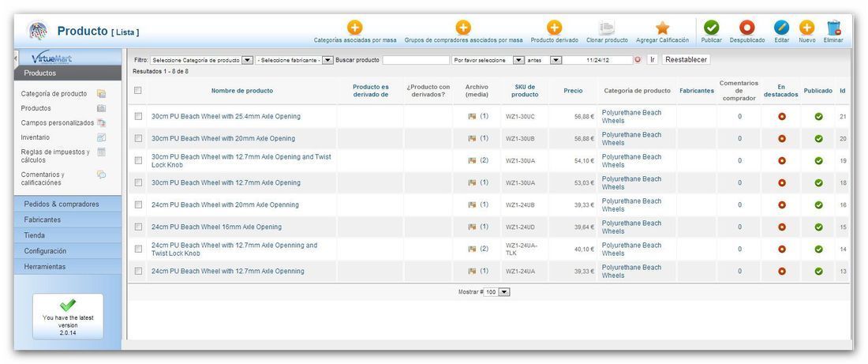This screenshot has width=868, height=364.
Task: Click the Reestablecer button
Action: click(686, 59)
